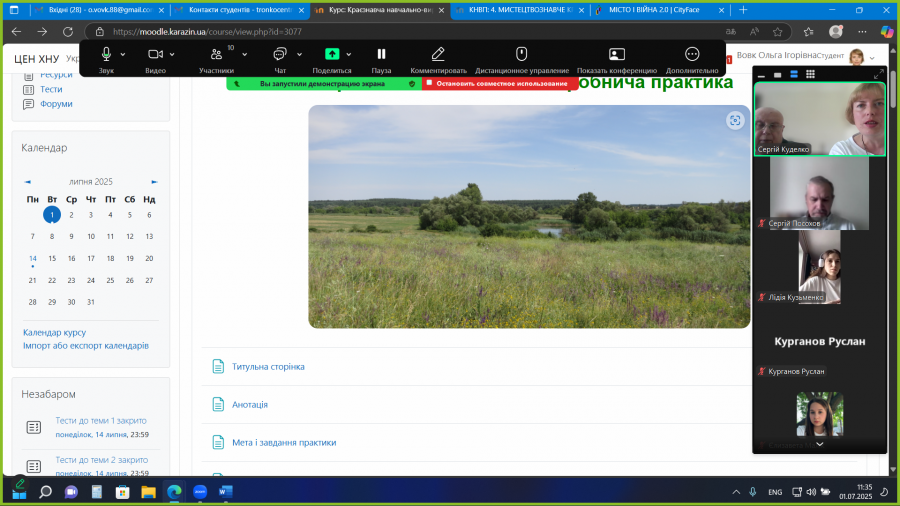900x506 pixels.
Task: Click the browser back arrow
Action: coord(17,32)
